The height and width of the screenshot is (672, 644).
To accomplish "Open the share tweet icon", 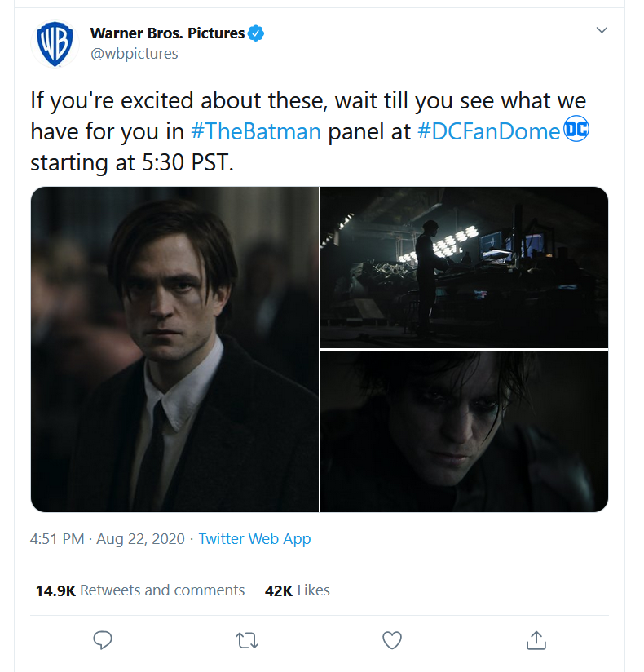I will (x=536, y=640).
